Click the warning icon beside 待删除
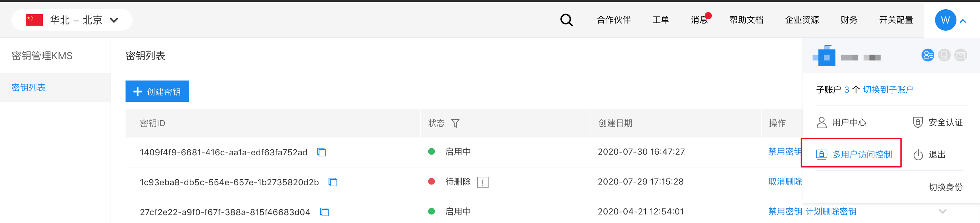The image size is (980, 223). [x=483, y=182]
